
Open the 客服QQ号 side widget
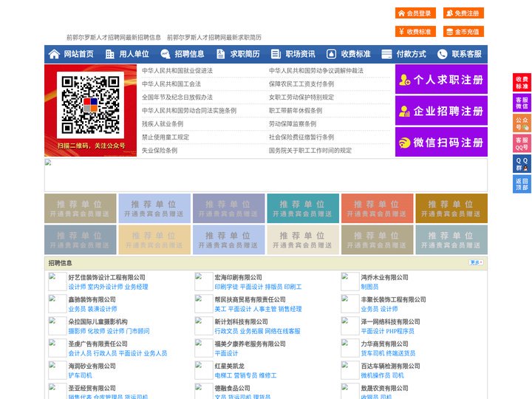(x=522, y=143)
